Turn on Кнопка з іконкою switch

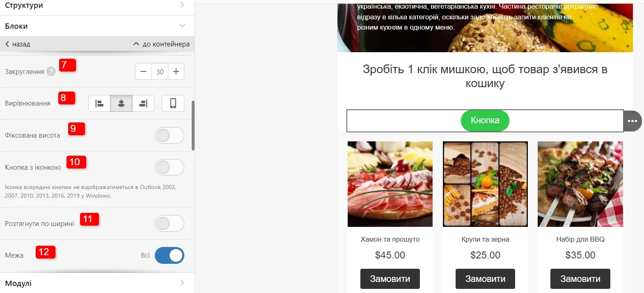click(170, 167)
